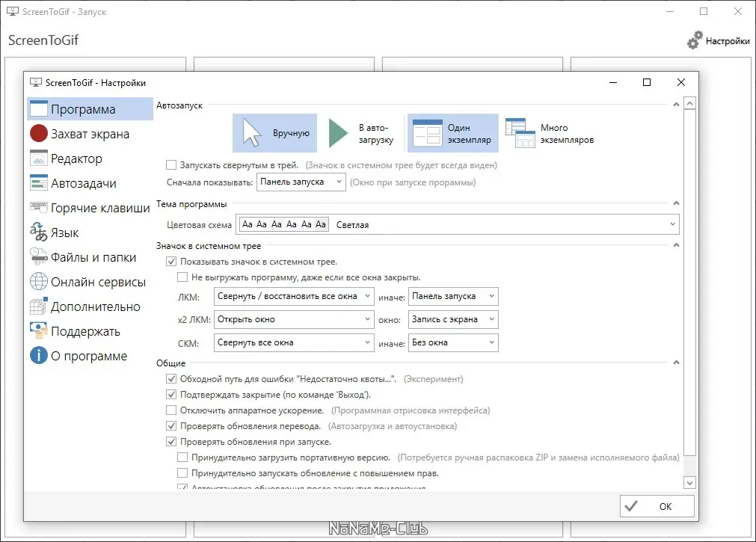Enable Запускать свернутым в трей

170,165
